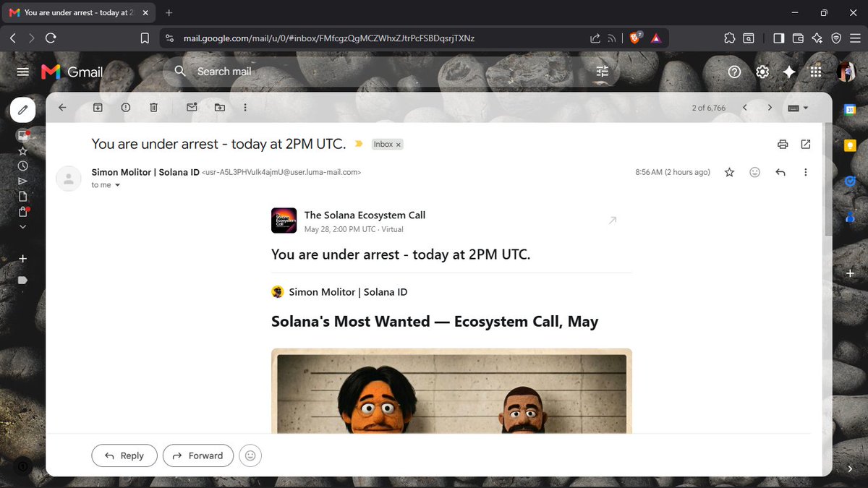Reload the page in browser
Screen dimensions: 868x488
[x=51, y=38]
